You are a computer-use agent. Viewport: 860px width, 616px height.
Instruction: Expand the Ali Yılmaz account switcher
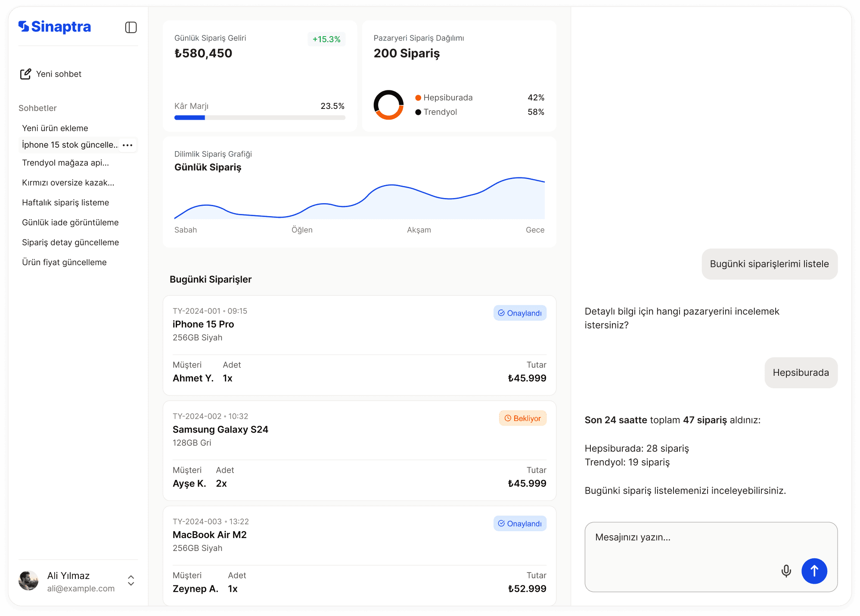pyautogui.click(x=131, y=581)
